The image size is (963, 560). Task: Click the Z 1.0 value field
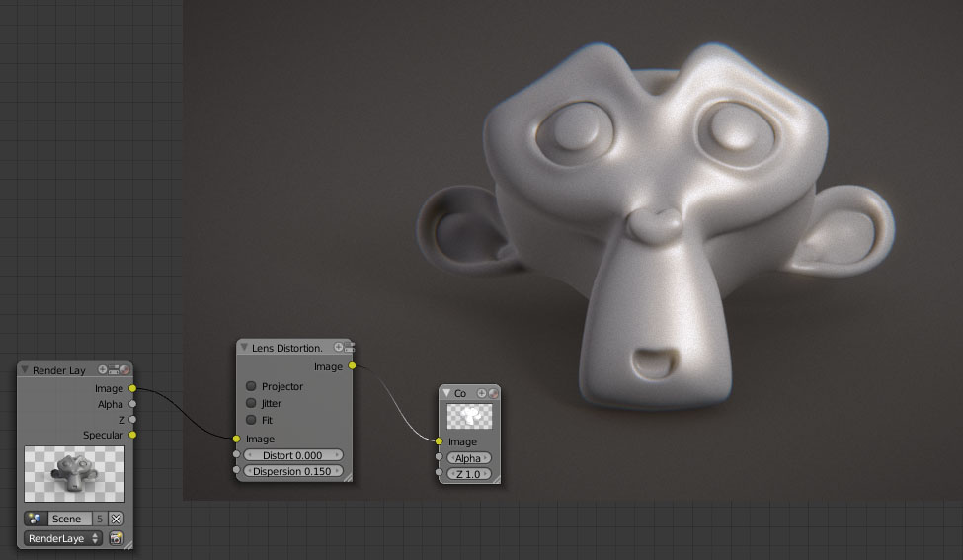[469, 474]
